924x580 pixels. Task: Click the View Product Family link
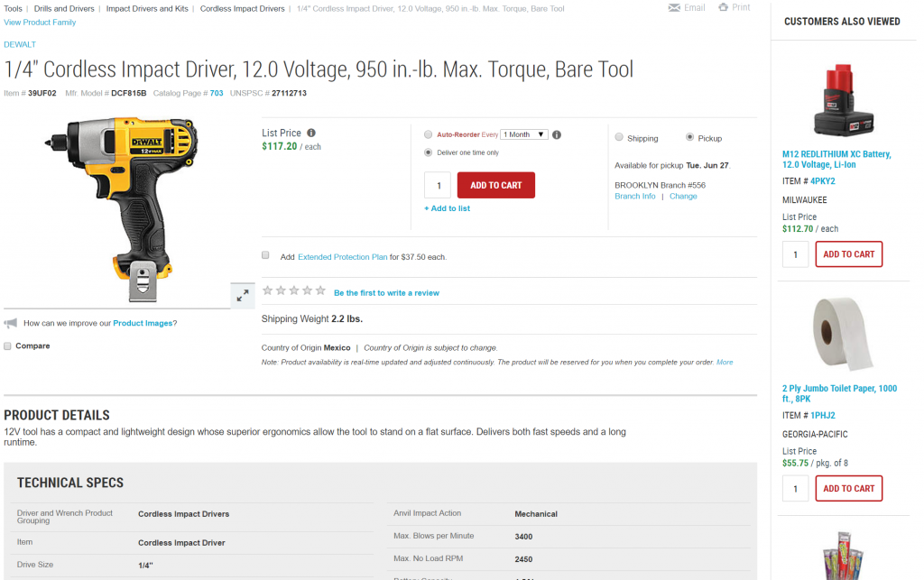pyautogui.click(x=40, y=23)
